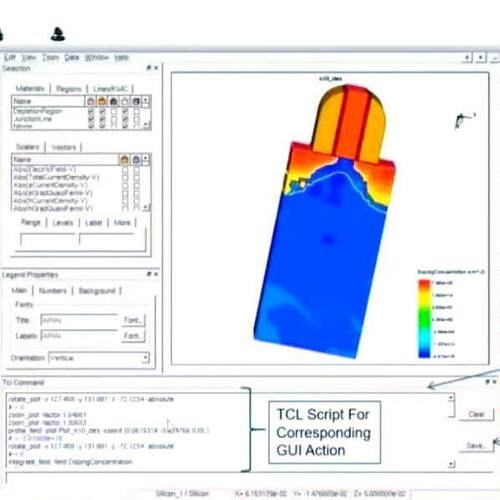Viewport: 500px width, 500px height.
Task: Click scroll-up arrow of Tcl Command log
Action: 451,397
